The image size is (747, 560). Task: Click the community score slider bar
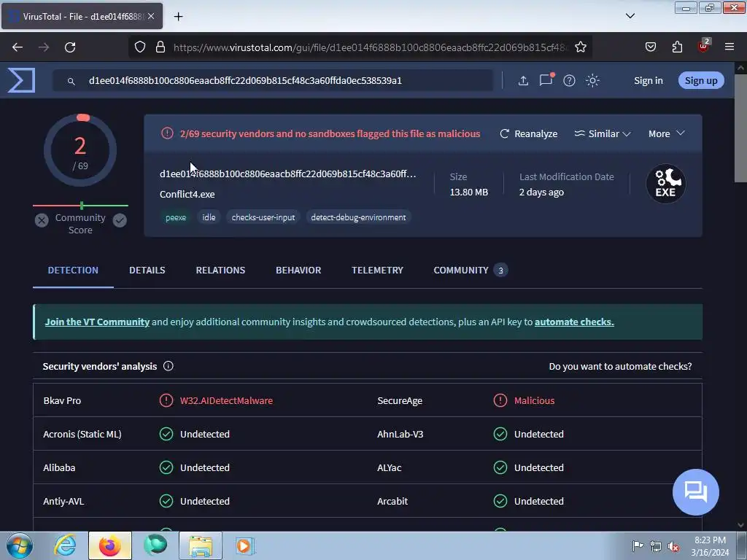[x=80, y=206]
